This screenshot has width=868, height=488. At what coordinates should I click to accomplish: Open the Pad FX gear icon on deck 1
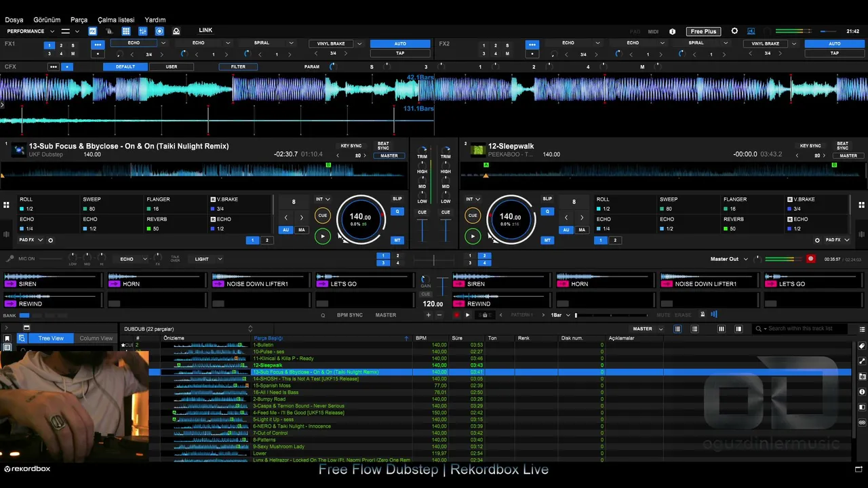tap(50, 240)
